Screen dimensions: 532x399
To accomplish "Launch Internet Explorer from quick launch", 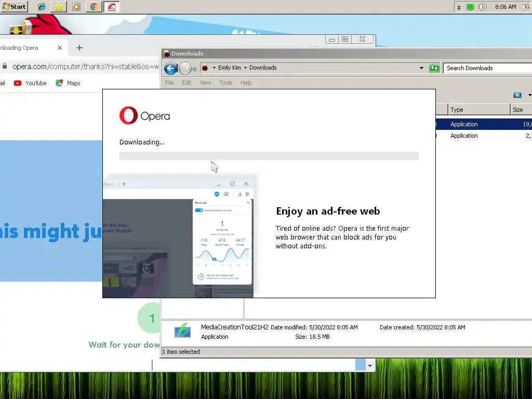I will 42,6.
